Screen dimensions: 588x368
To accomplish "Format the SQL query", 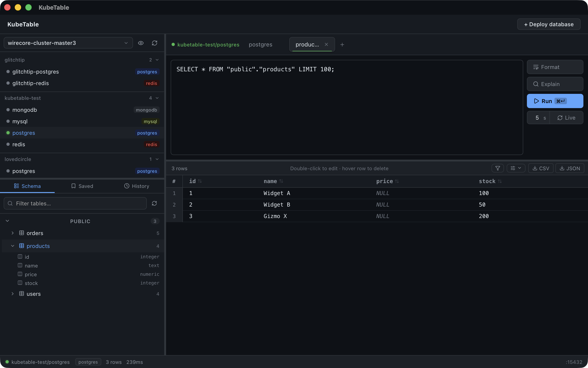I will [x=555, y=67].
